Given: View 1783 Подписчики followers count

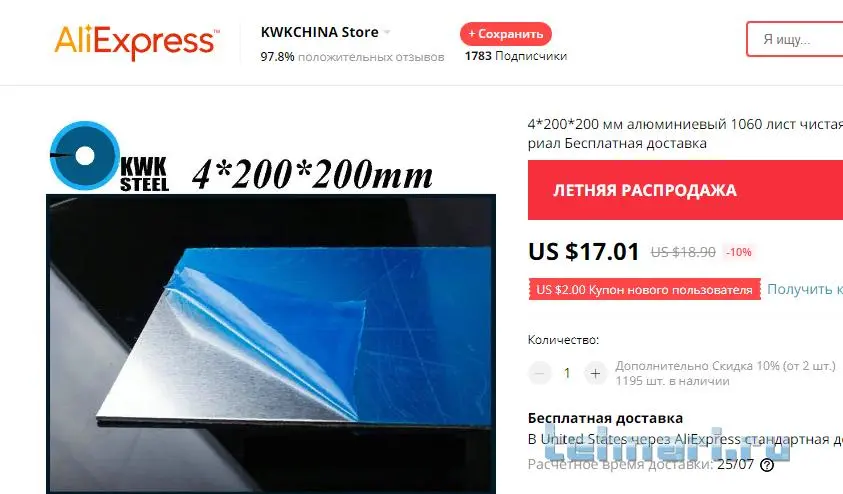Looking at the screenshot, I should click(x=516, y=56).
